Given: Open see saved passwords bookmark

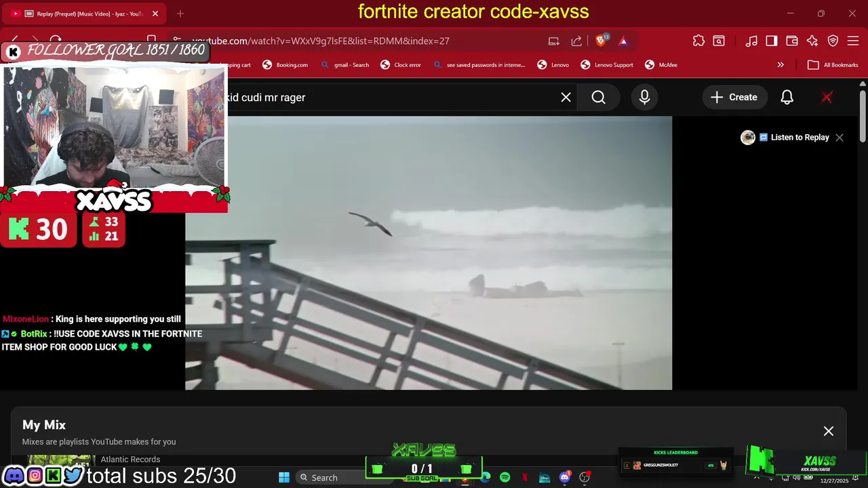Looking at the screenshot, I should point(479,65).
